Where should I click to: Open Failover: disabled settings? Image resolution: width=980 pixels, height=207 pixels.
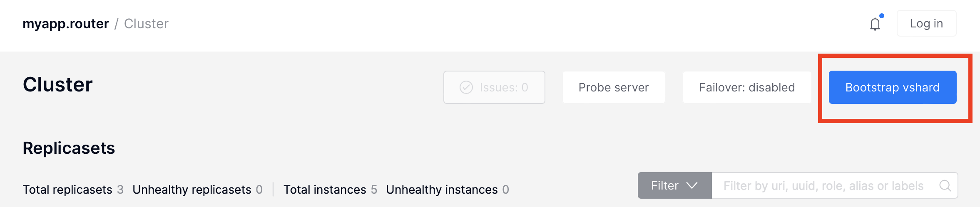click(x=747, y=87)
